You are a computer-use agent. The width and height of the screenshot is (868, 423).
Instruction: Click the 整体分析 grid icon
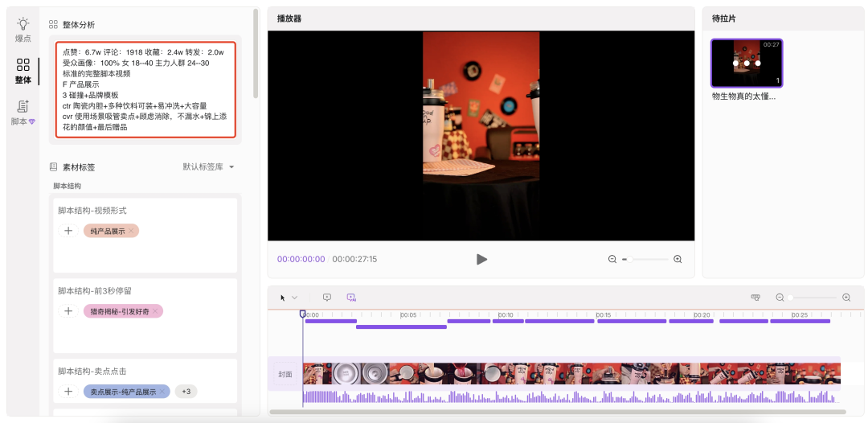point(53,24)
